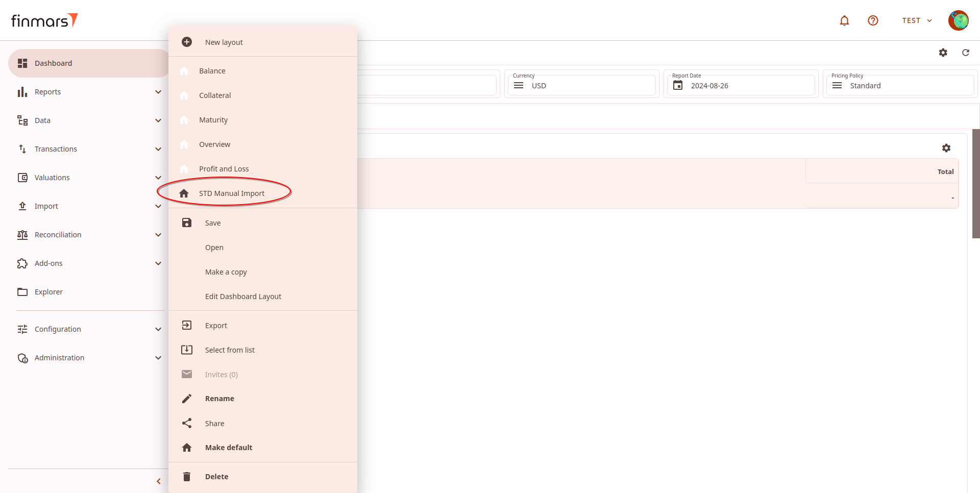980x493 pixels.
Task: Open the TEST workspace dropdown
Action: pyautogui.click(x=917, y=20)
